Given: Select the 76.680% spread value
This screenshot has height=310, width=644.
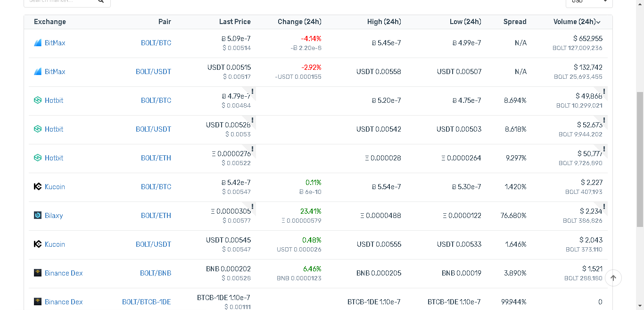Looking at the screenshot, I should click(513, 216).
